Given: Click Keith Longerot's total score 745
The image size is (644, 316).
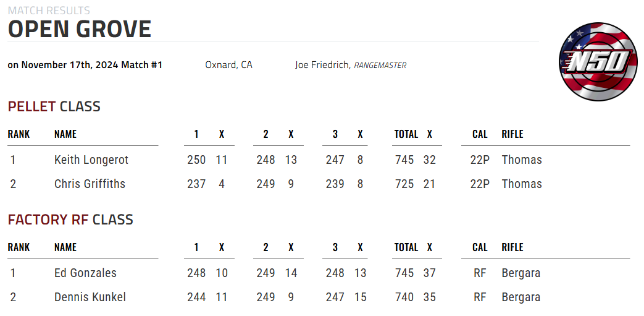Looking at the screenshot, I should tap(404, 160).
